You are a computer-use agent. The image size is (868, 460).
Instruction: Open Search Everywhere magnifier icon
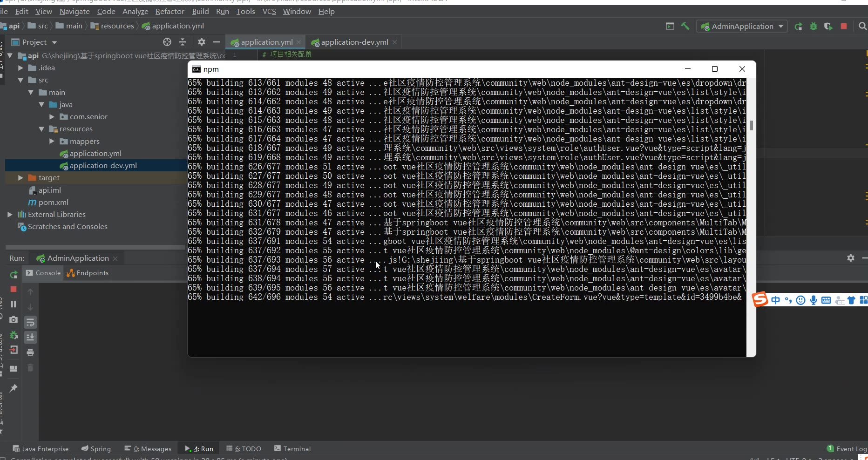[862, 26]
